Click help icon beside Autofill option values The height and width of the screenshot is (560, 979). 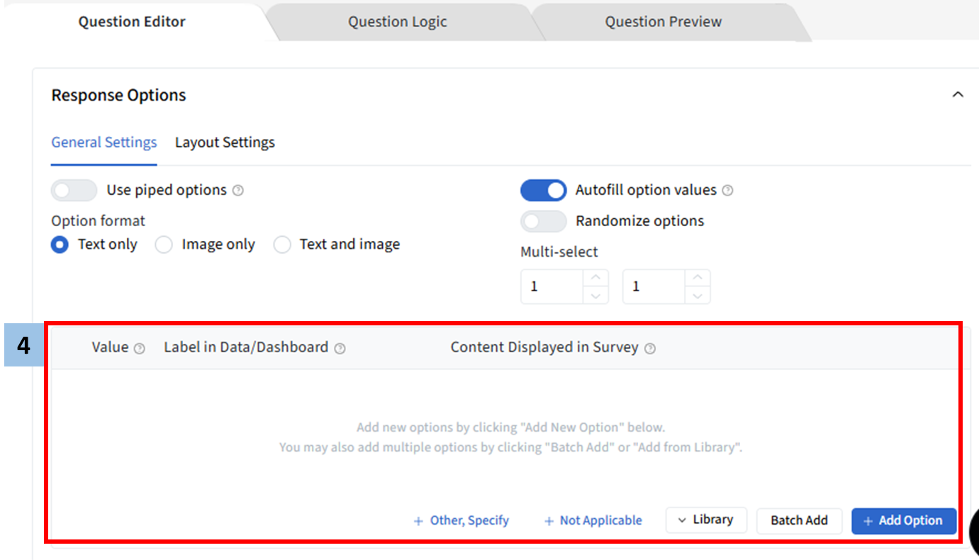(x=727, y=191)
